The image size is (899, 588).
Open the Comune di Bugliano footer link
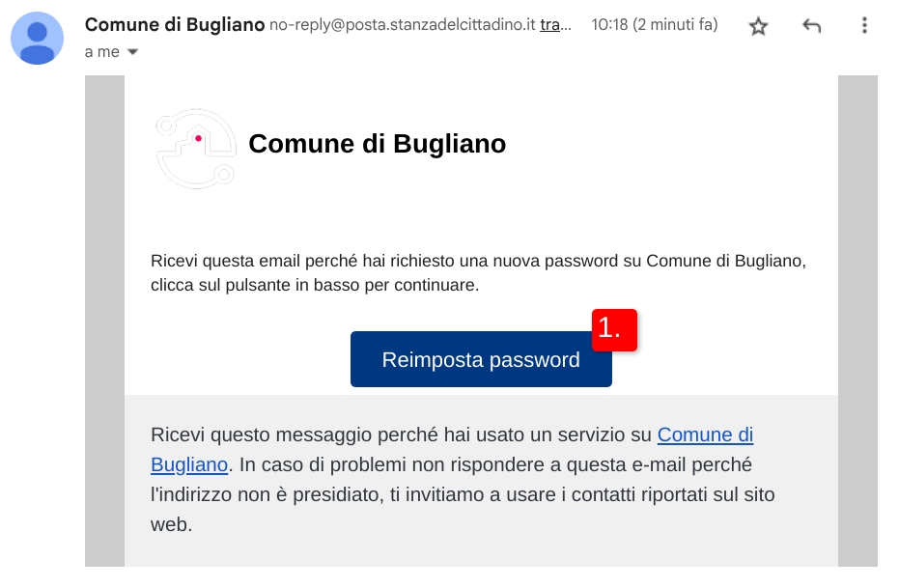click(x=705, y=435)
